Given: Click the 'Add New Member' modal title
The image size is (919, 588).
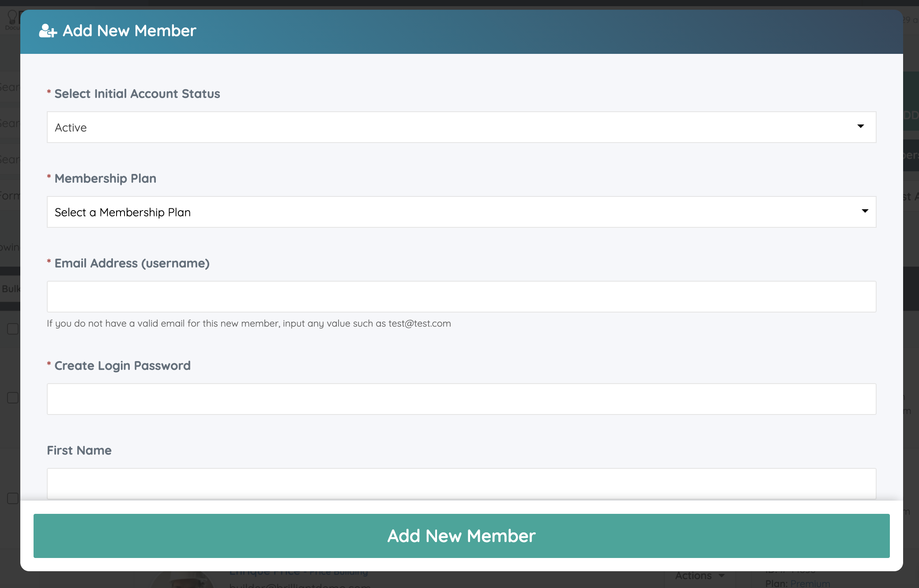Looking at the screenshot, I should coord(129,31).
